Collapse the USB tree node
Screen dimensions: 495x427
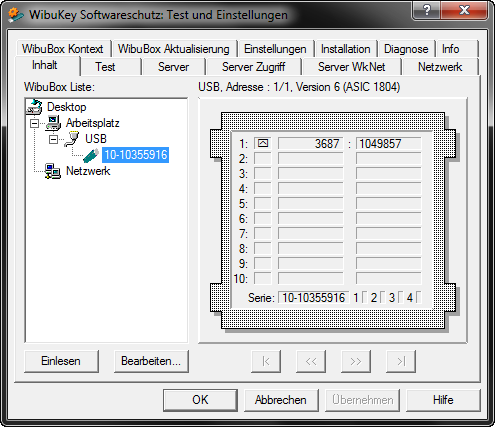point(53,139)
